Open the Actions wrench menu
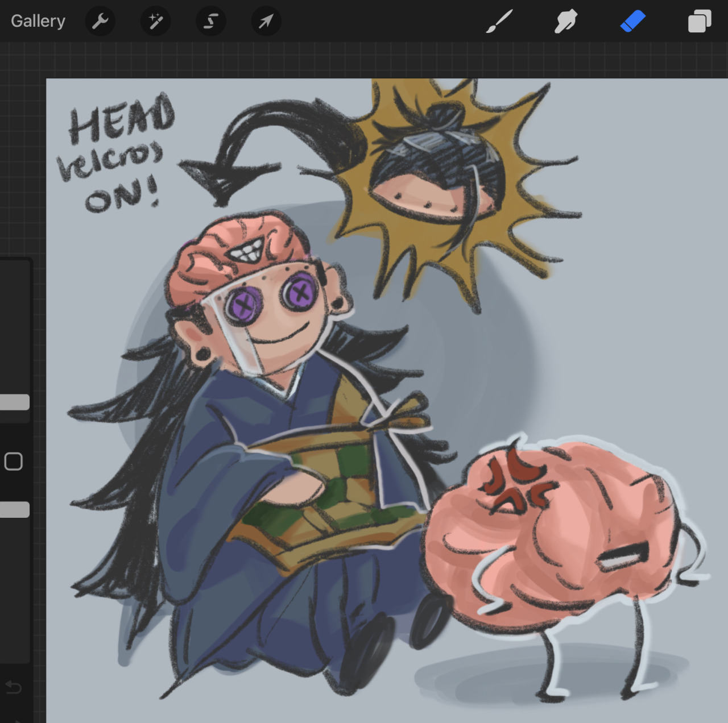 click(100, 22)
